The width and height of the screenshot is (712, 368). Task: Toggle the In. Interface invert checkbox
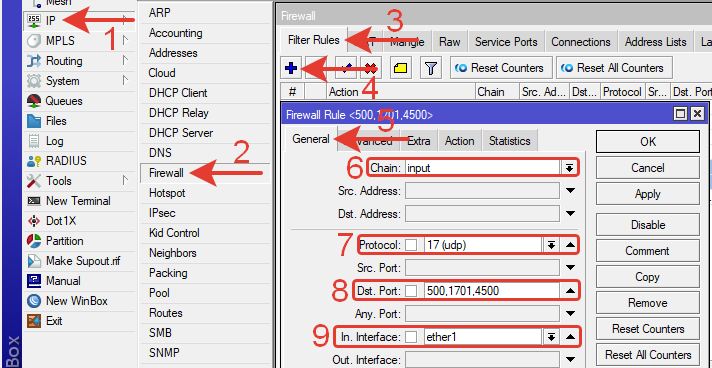coord(411,337)
